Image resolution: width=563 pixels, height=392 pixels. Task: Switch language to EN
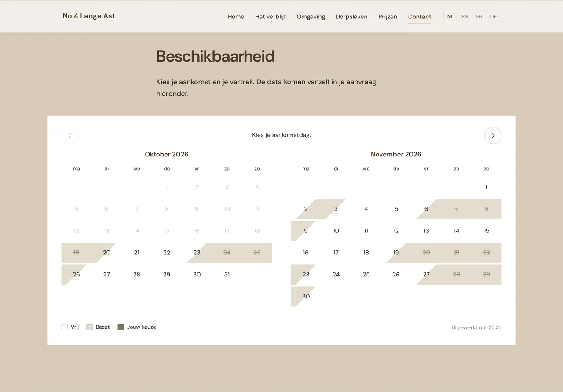click(465, 17)
